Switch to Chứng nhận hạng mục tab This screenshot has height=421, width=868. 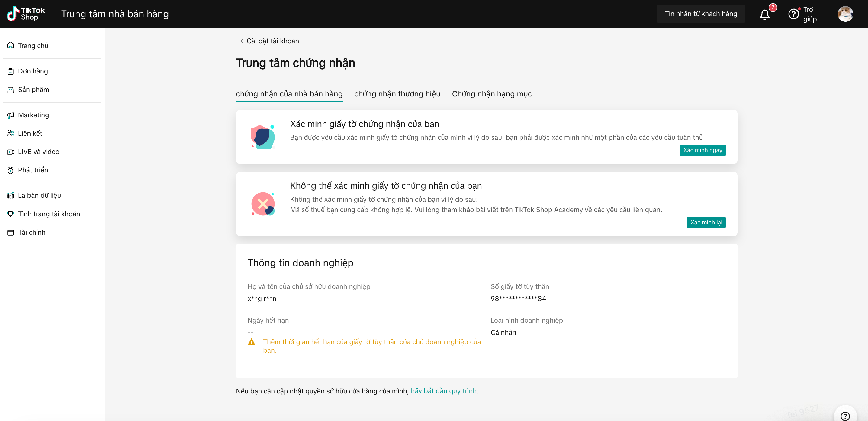492,94
